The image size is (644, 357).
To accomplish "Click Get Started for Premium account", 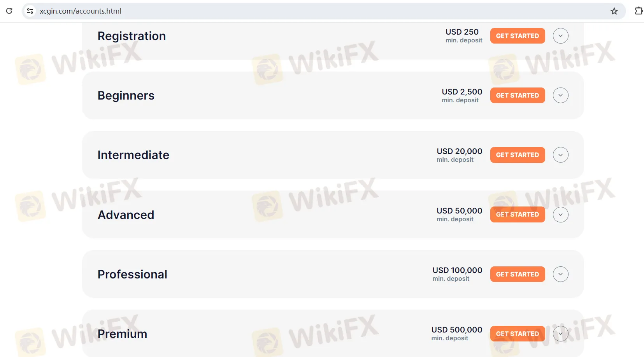I will (x=517, y=334).
